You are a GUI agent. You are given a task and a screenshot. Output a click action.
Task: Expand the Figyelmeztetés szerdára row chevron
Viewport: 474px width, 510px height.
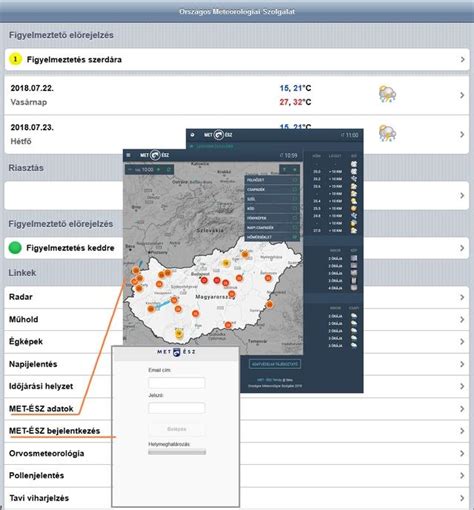pyautogui.click(x=462, y=59)
